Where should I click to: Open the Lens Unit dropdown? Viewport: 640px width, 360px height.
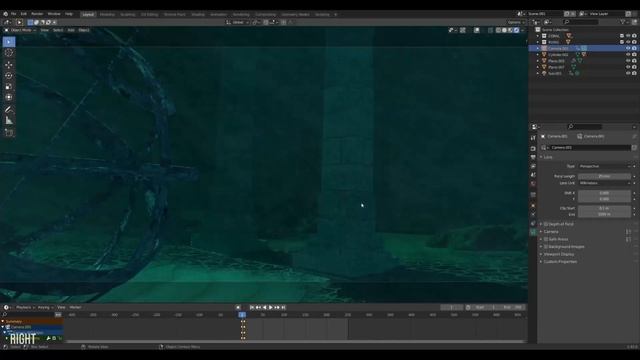(x=604, y=183)
